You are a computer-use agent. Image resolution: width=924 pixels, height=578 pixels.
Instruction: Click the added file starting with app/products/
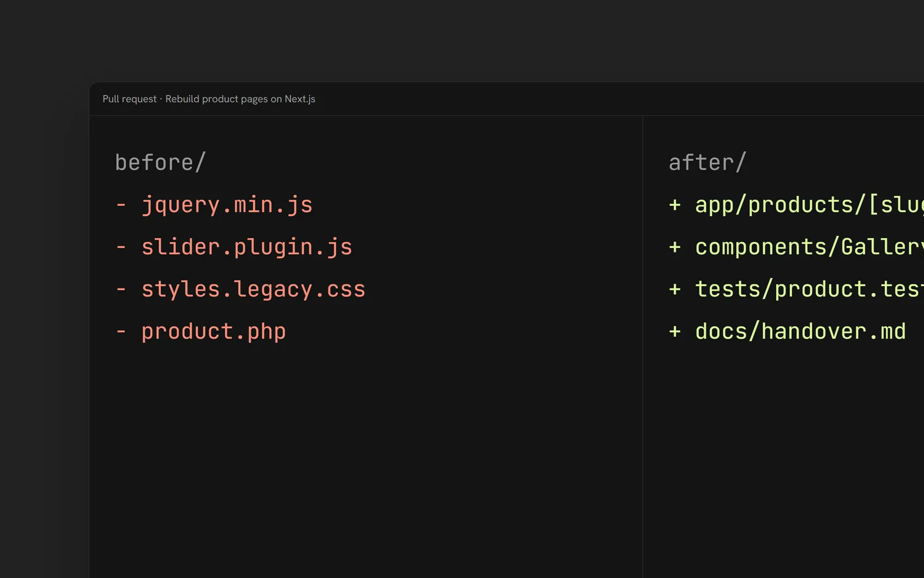(809, 205)
